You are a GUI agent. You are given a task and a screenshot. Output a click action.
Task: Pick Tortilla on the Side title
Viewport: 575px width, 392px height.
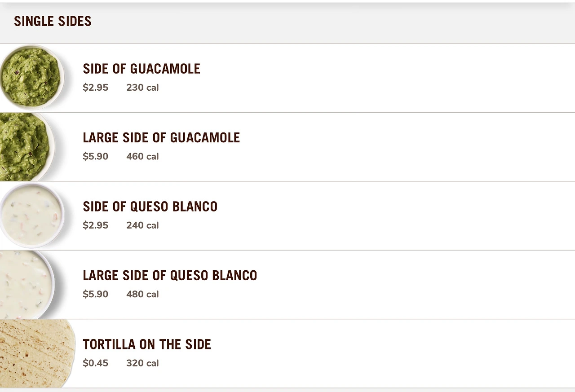click(x=147, y=344)
